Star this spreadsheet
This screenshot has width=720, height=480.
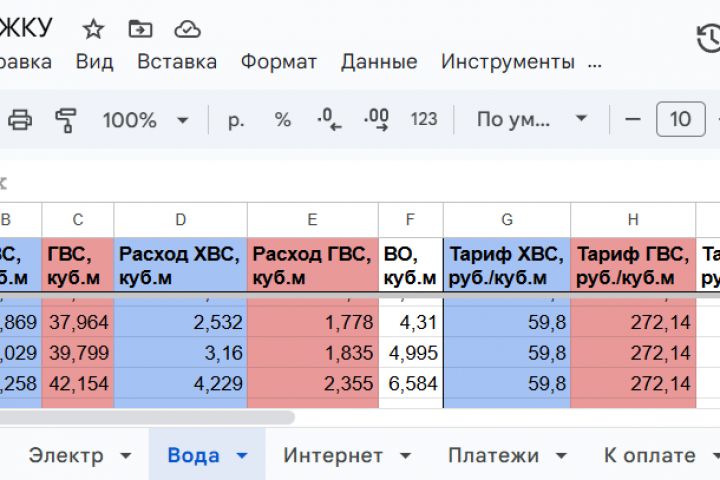(93, 28)
